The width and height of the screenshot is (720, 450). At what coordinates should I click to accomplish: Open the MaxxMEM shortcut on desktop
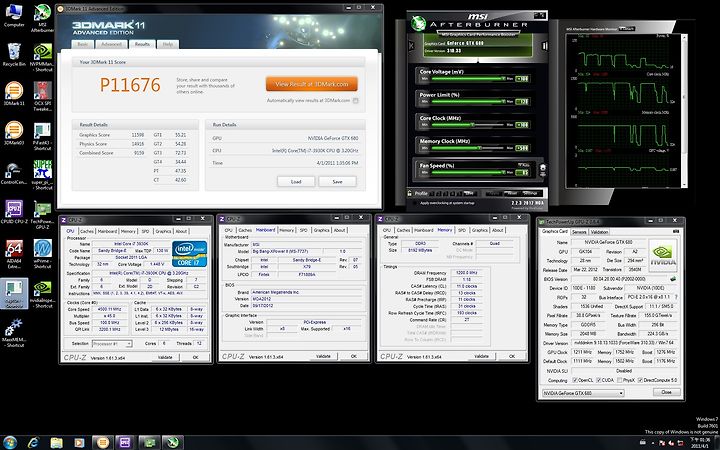tap(14, 333)
